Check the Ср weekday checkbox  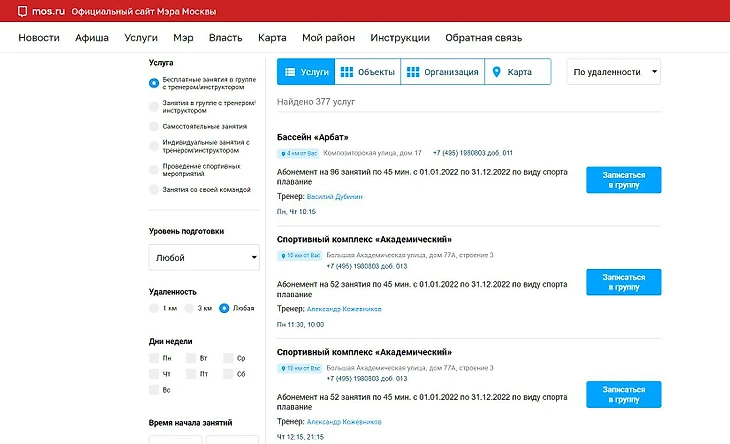click(228, 358)
